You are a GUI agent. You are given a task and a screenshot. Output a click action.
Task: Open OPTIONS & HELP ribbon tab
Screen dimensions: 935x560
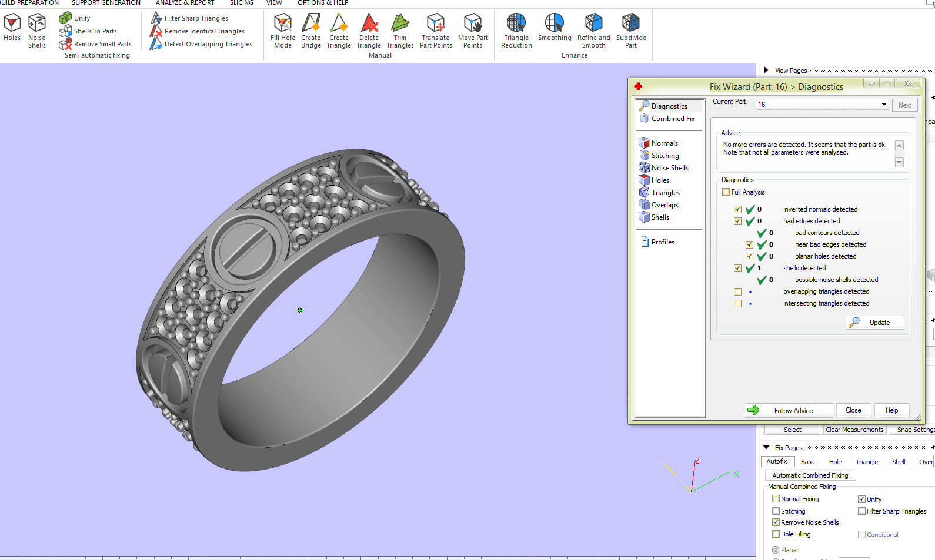tap(323, 3)
